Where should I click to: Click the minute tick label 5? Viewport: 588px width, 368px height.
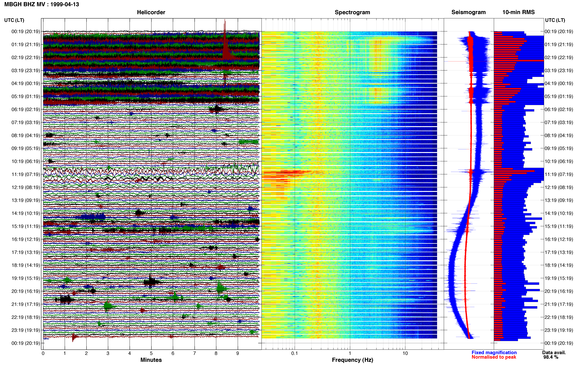151,353
